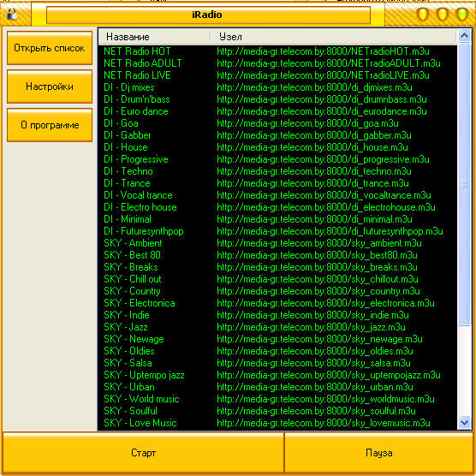Select the DI - Progressive station
Screen dimensions: 476x476
136,159
